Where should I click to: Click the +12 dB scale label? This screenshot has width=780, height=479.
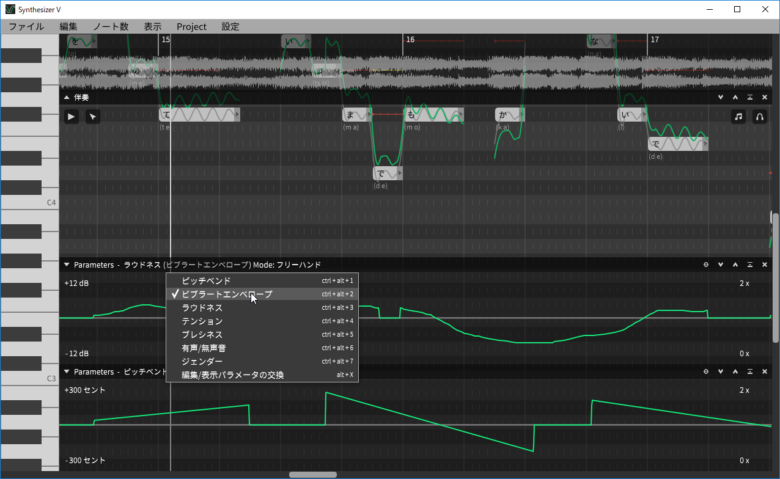(77, 283)
